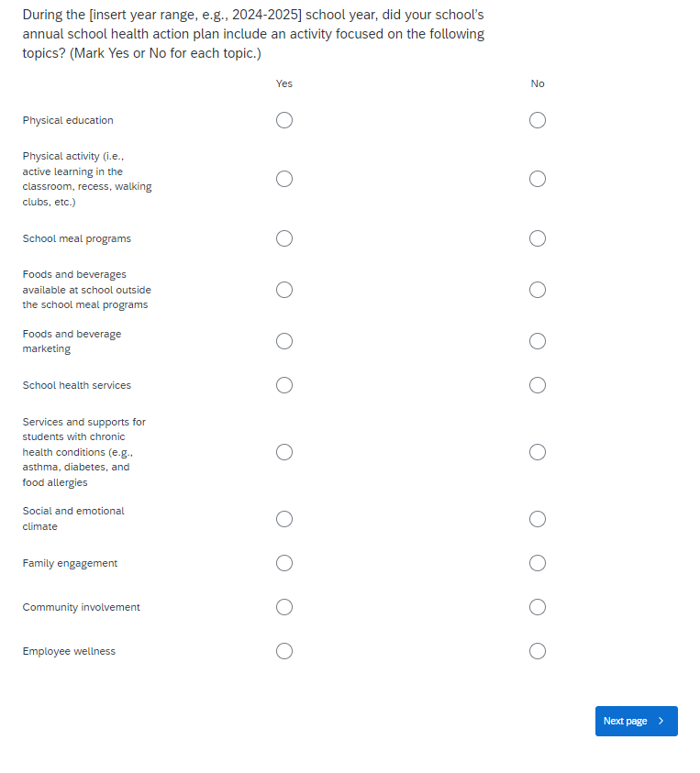The height and width of the screenshot is (773, 700).
Task: Select No for Physical education
Action: 538,120
